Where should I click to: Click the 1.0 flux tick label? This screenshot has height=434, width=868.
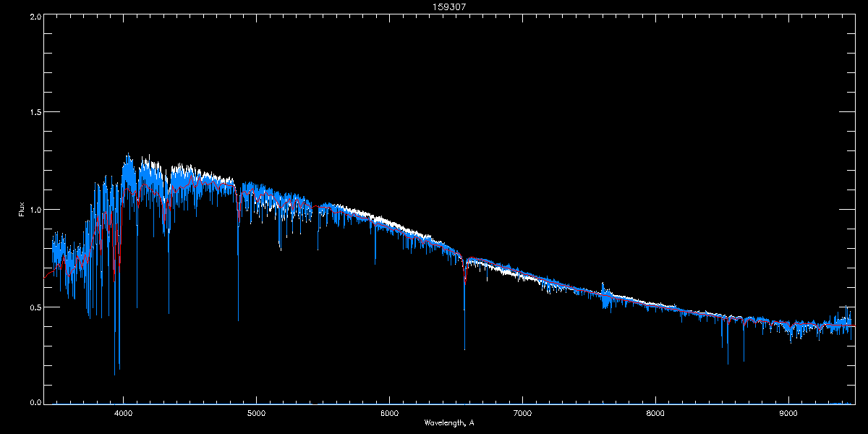(35, 210)
